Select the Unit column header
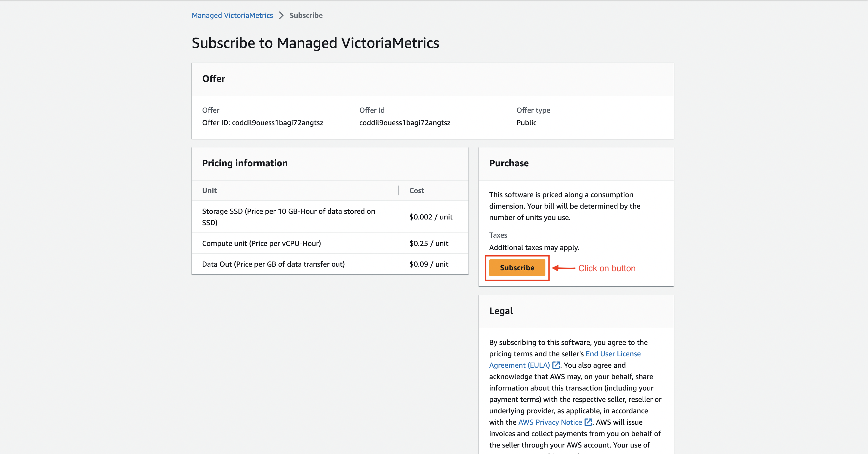This screenshot has width=868, height=454. point(209,190)
